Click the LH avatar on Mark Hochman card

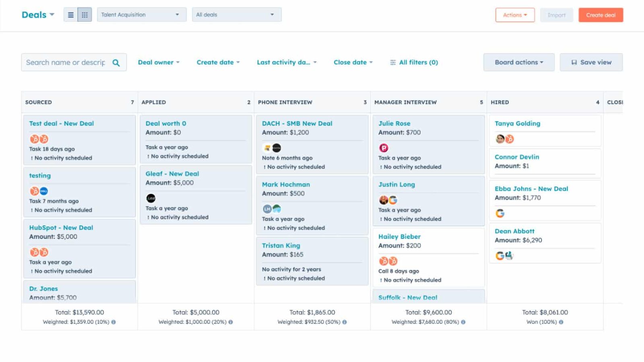coord(267,209)
